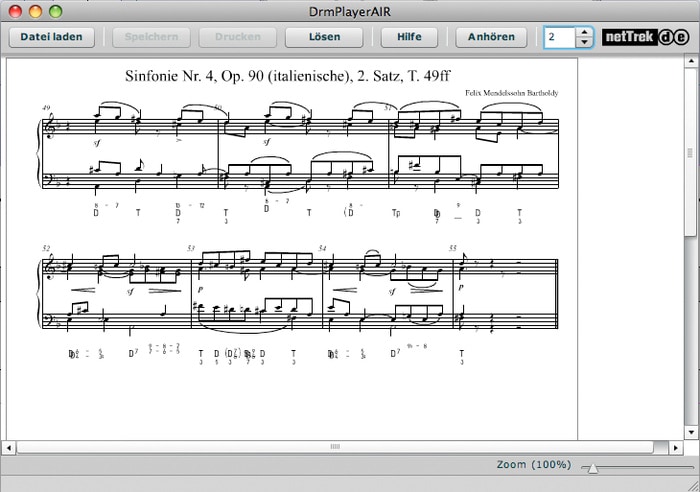Click the disabled Drucken button

coord(238,37)
